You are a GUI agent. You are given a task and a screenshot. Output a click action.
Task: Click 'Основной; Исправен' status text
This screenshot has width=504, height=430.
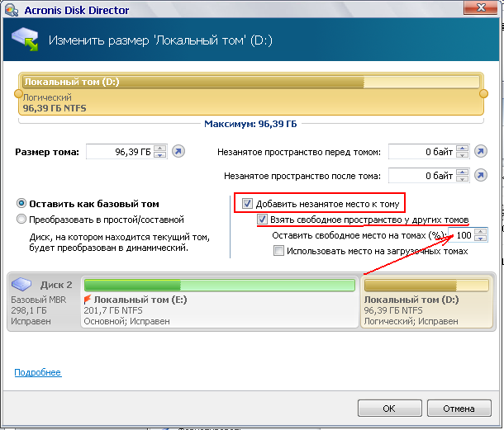coord(126,321)
